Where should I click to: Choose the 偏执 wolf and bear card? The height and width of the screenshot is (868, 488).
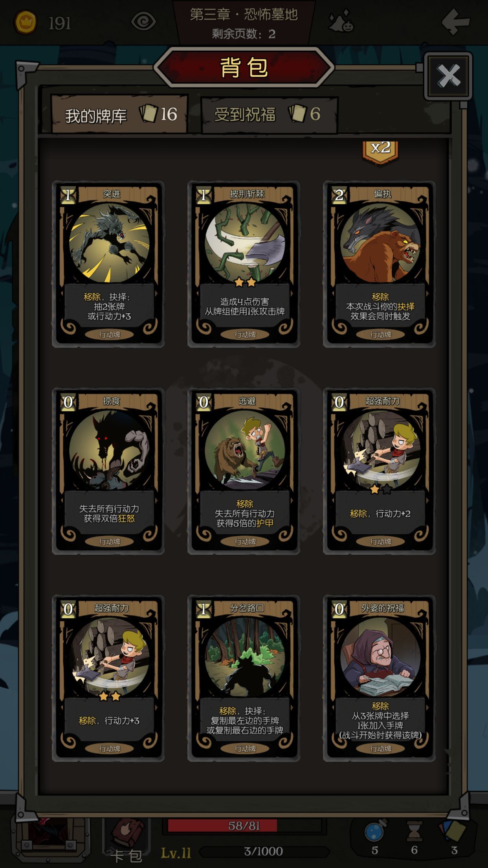point(380,265)
